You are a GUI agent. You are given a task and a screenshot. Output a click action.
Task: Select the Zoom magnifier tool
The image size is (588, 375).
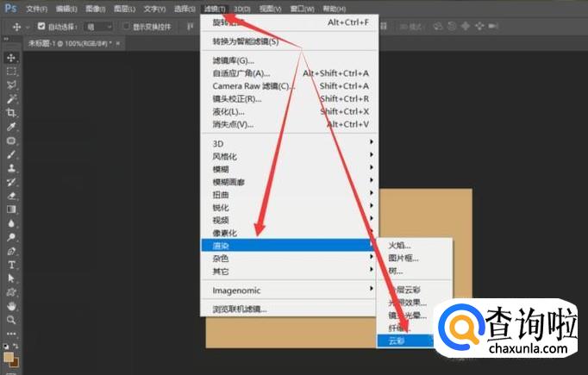pos(11,320)
